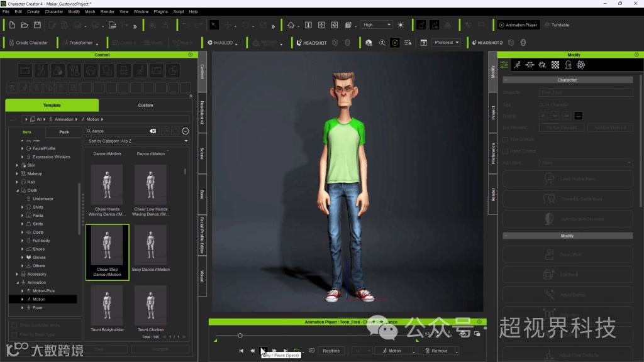This screenshot has height=362, width=644.
Task: Open the Photoreal render style dropdown
Action: pos(447,43)
